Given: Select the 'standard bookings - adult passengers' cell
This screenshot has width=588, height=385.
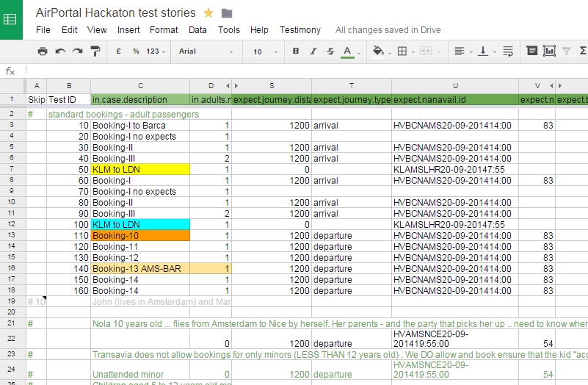Looking at the screenshot, I should tap(123, 114).
